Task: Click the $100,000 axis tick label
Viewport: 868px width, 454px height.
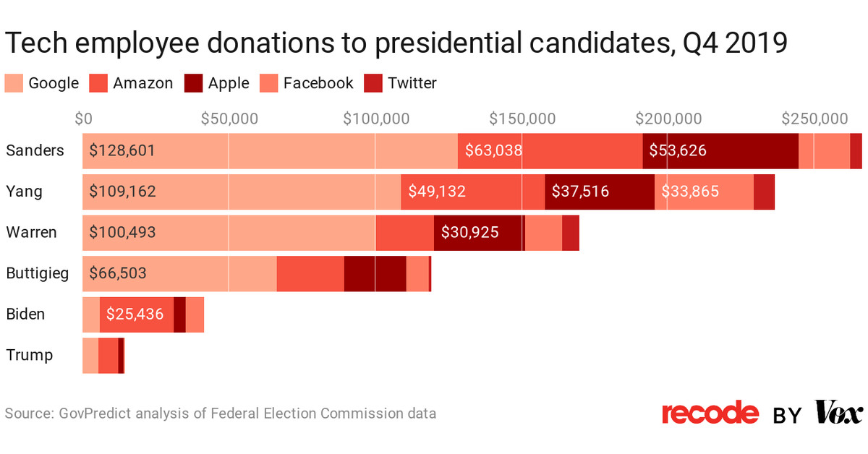Action: [375, 119]
